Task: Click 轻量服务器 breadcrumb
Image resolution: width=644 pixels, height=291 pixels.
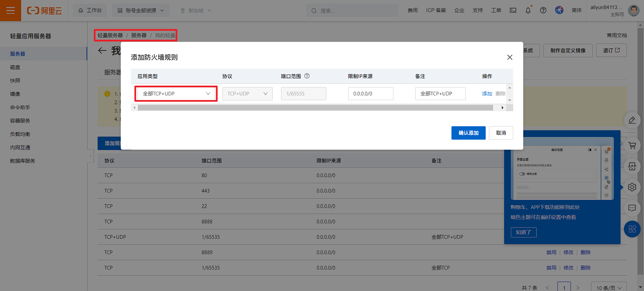Action: [x=110, y=35]
